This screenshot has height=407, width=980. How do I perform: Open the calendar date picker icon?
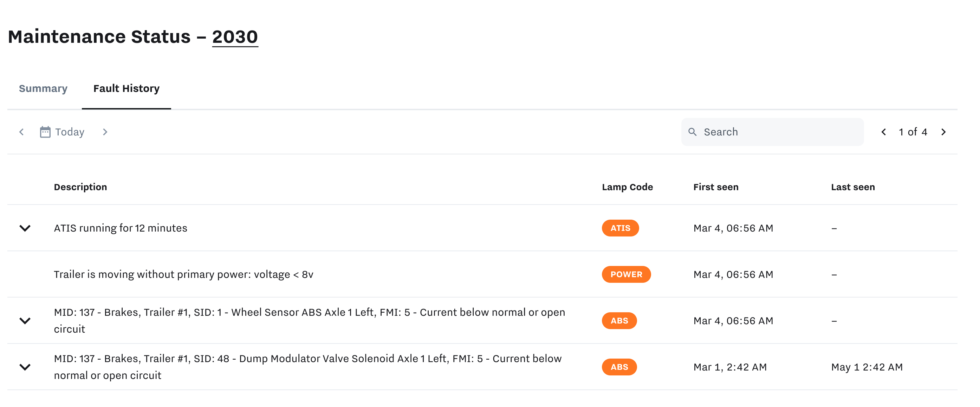pyautogui.click(x=45, y=132)
